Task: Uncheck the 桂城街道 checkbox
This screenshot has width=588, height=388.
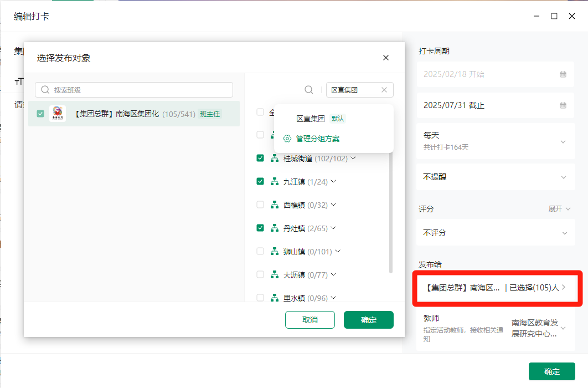Action: [x=260, y=158]
